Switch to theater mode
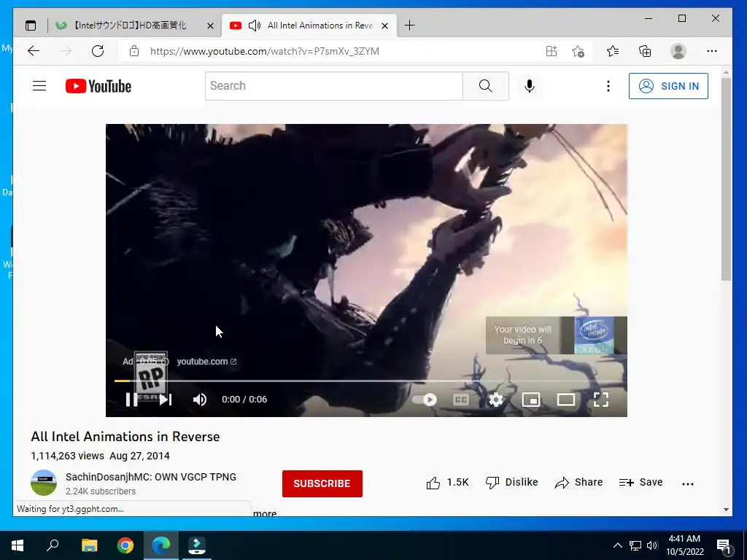The width and height of the screenshot is (747, 560). point(566,400)
